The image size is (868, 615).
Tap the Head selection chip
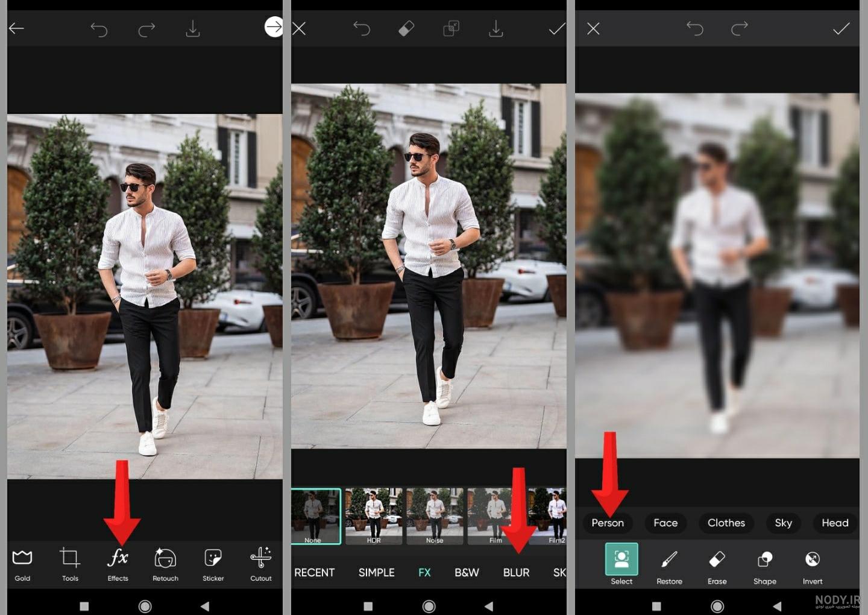pyautogui.click(x=835, y=523)
